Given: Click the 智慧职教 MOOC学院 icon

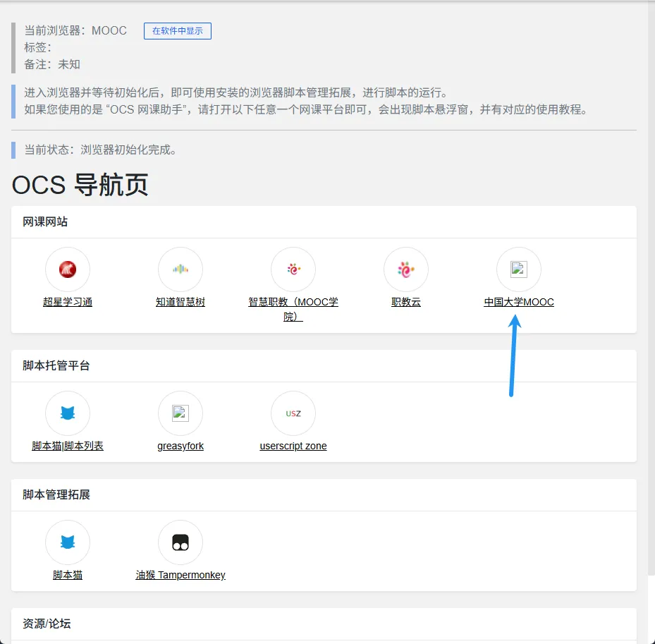Looking at the screenshot, I should [x=293, y=269].
